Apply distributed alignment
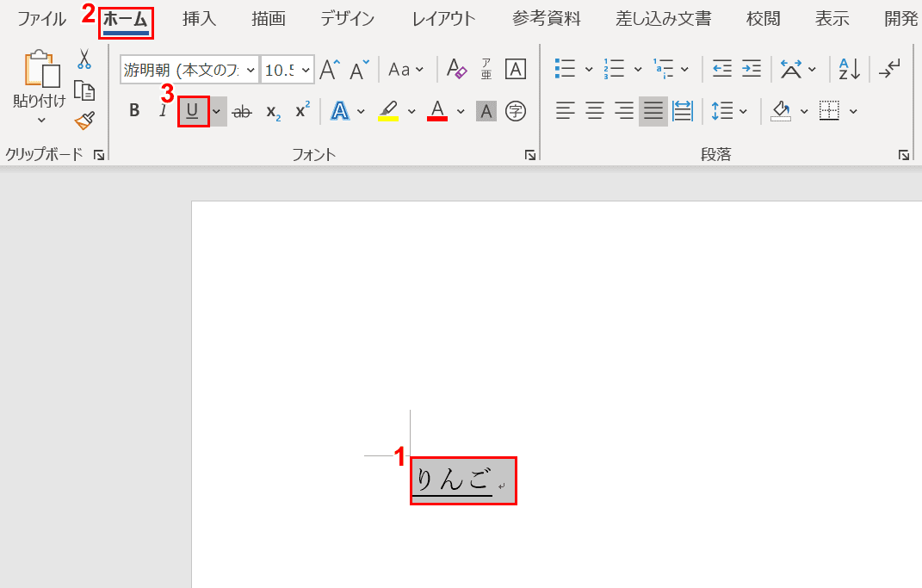The image size is (922, 588). [x=683, y=110]
